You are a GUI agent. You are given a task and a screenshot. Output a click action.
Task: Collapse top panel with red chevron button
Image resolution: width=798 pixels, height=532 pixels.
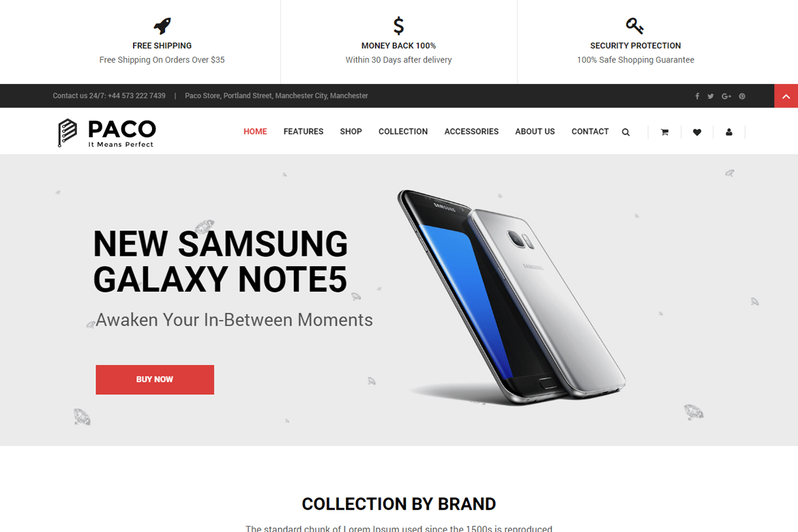pyautogui.click(x=786, y=96)
